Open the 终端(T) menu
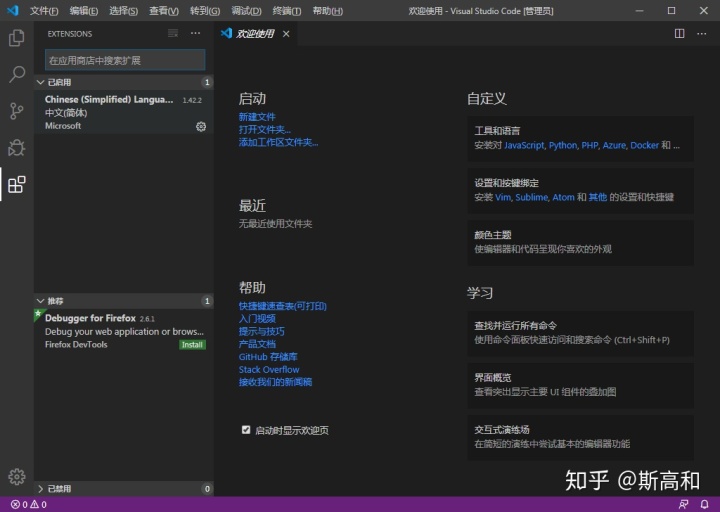This screenshot has height=512, width=720. pyautogui.click(x=287, y=11)
